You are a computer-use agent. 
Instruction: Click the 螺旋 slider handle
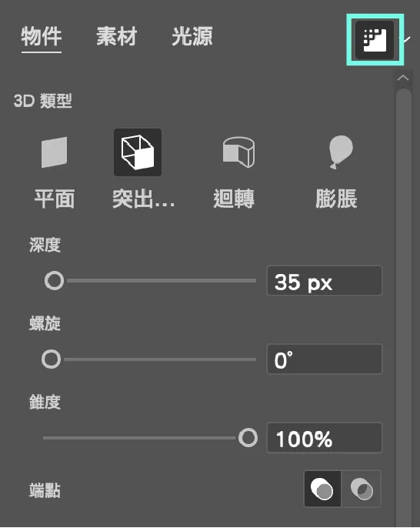[x=51, y=359]
